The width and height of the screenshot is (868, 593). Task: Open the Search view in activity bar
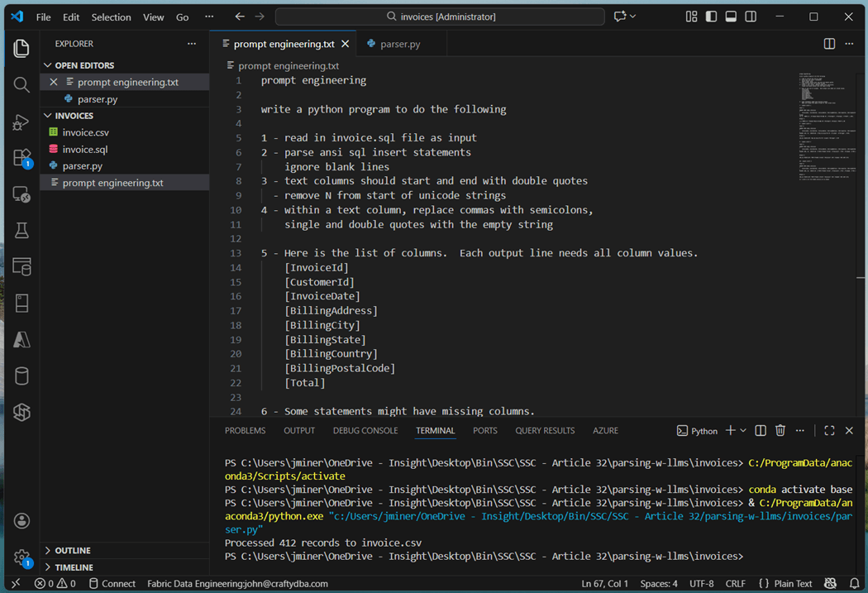click(21, 85)
